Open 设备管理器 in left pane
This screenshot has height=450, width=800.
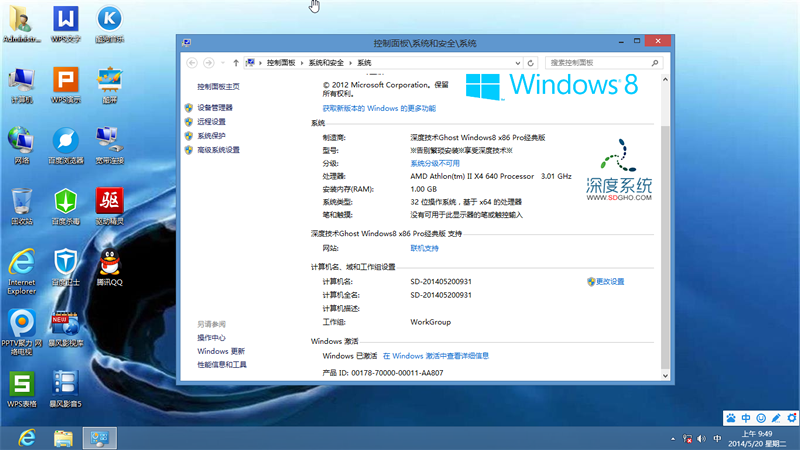[215, 108]
